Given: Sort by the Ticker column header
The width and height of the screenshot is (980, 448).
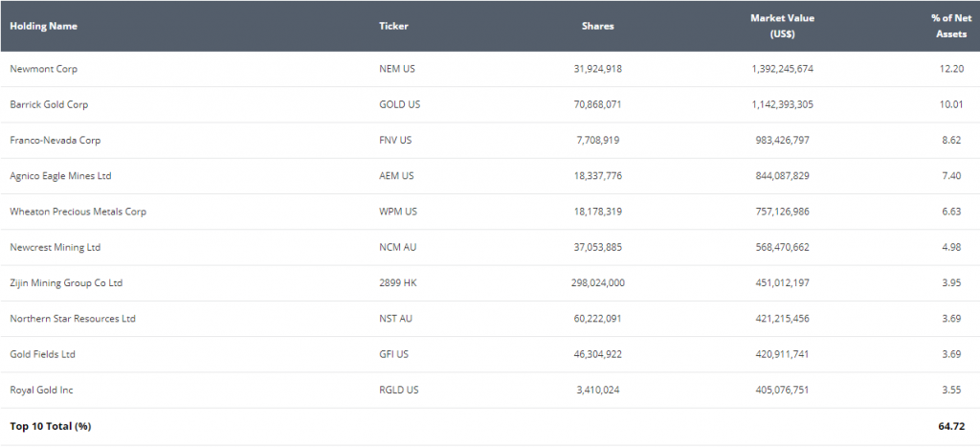Looking at the screenshot, I should click(x=393, y=27).
